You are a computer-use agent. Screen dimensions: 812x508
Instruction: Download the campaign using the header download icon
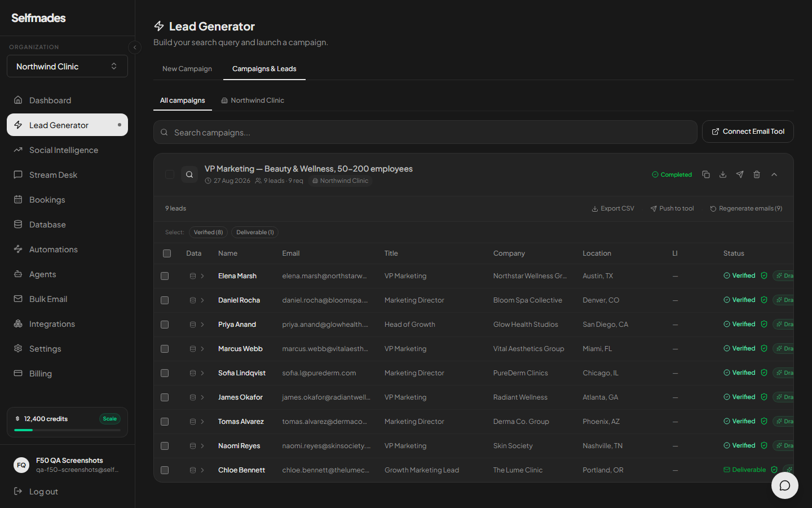coord(723,174)
